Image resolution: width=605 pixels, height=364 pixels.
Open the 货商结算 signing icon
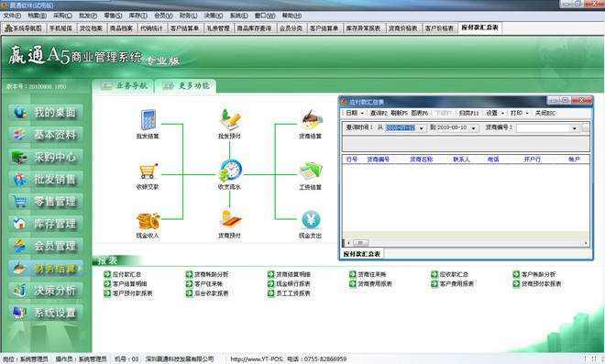(311, 120)
